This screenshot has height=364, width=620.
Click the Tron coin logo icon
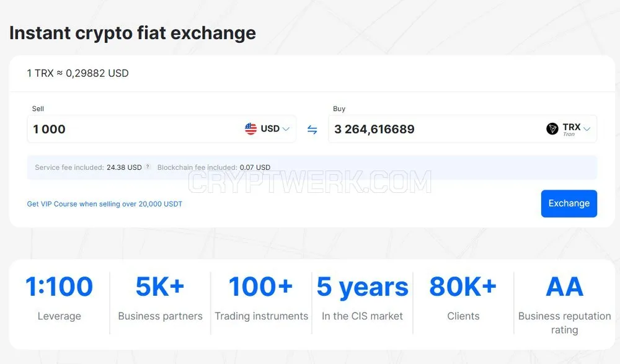[552, 128]
